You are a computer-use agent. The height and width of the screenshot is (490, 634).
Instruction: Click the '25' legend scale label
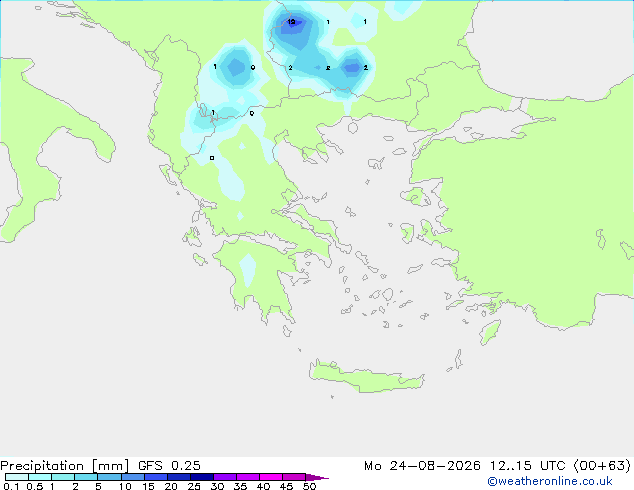coord(194,486)
